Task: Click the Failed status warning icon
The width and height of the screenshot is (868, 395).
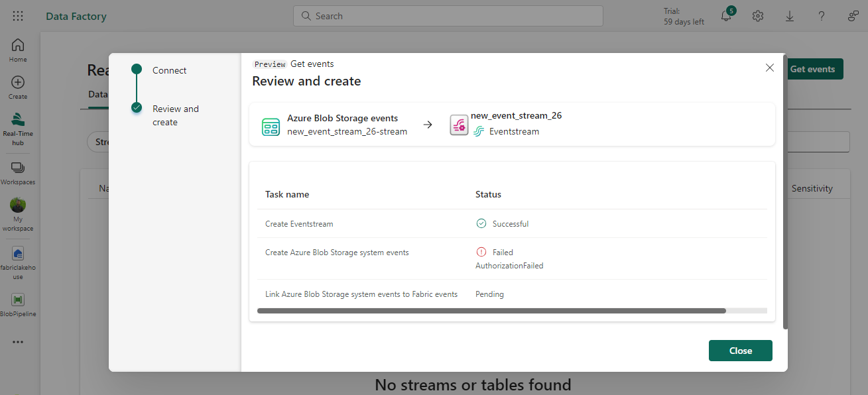Action: 481,252
